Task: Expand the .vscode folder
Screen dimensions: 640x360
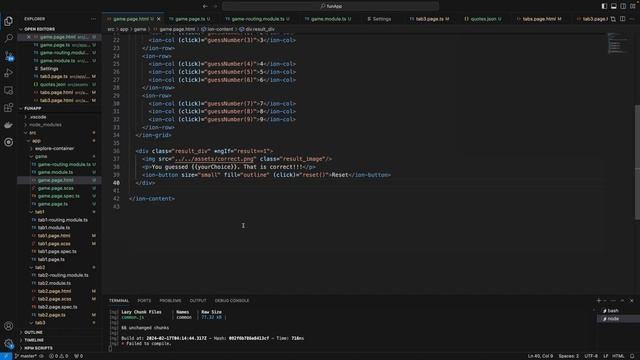Action: coord(59,117)
